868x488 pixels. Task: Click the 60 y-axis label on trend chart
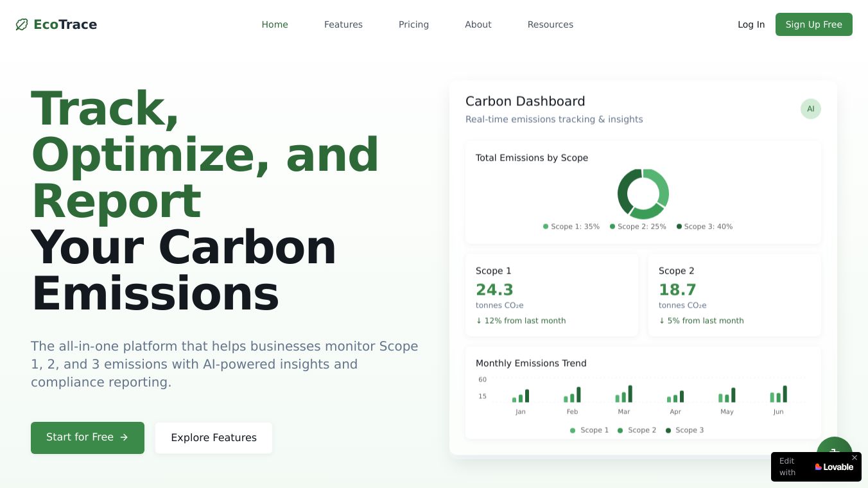(483, 379)
